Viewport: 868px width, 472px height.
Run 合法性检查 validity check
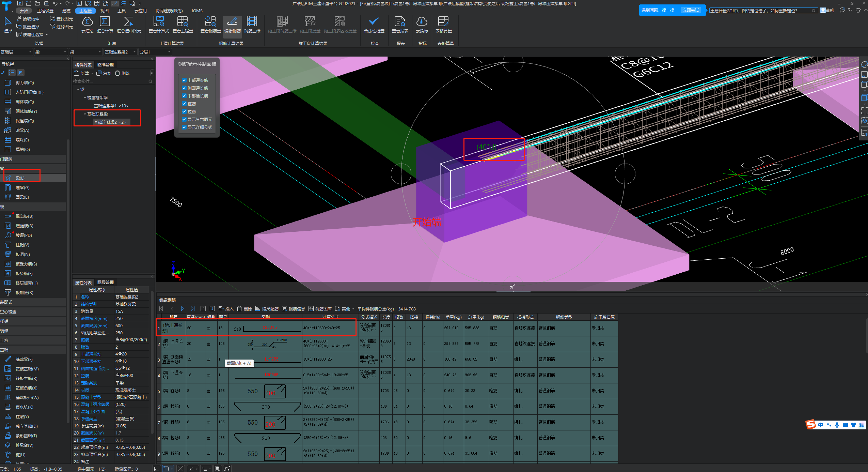click(x=374, y=25)
